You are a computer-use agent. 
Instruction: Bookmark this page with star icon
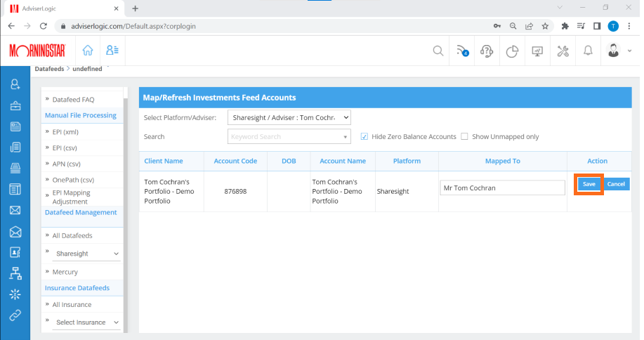point(545,26)
